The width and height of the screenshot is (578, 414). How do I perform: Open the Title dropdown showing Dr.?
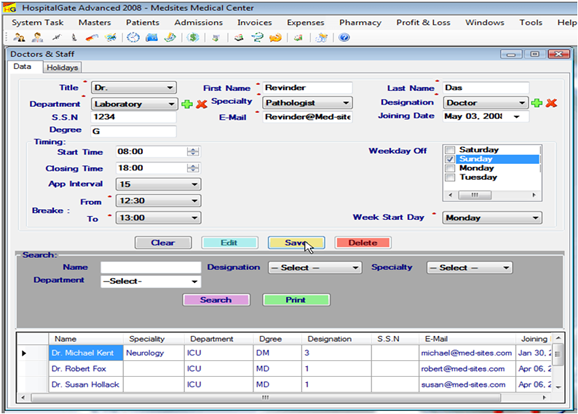134,88
